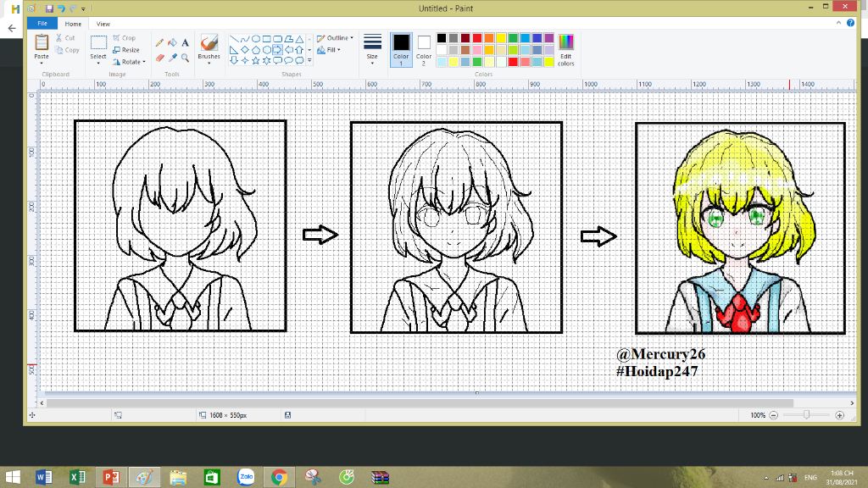Open the File menu
This screenshot has width=868, height=488.
pyautogui.click(x=42, y=24)
